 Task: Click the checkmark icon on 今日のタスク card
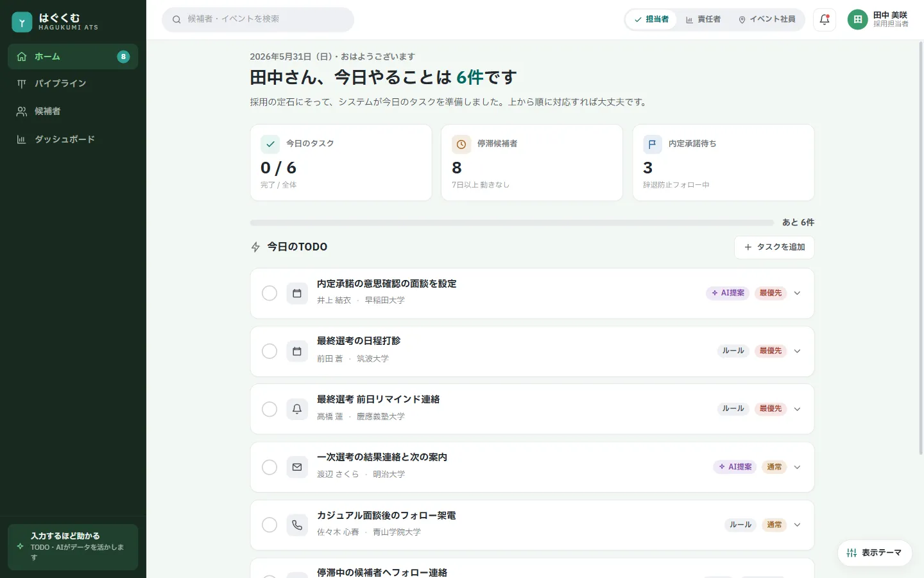pyautogui.click(x=270, y=144)
